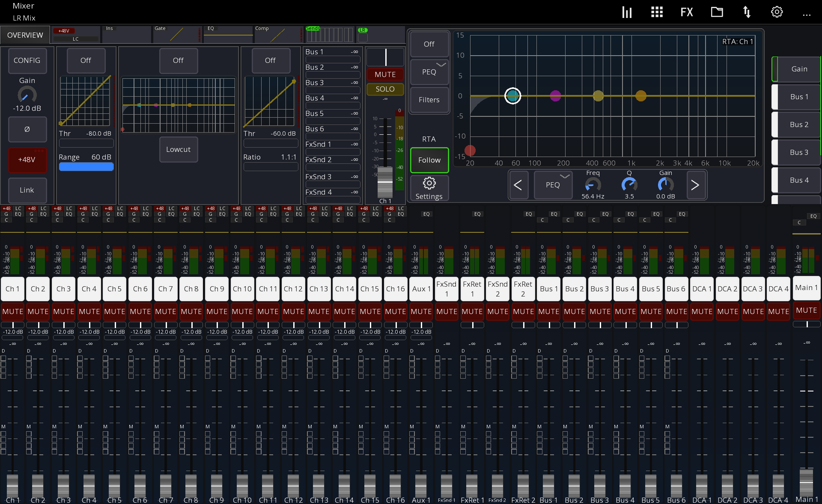This screenshot has width=822, height=504.
Task: Open the CONFIG panel
Action: [27, 61]
